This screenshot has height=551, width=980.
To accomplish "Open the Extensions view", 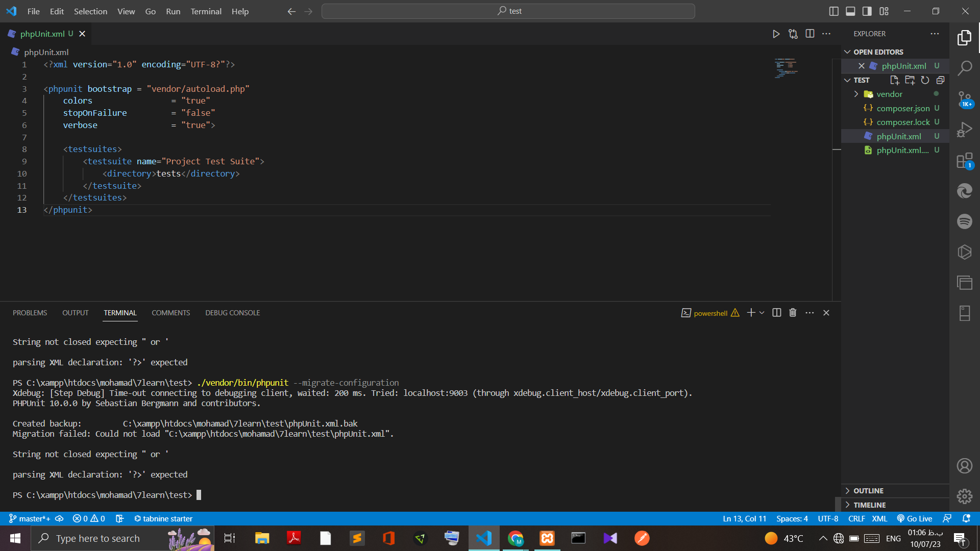I will pyautogui.click(x=964, y=160).
